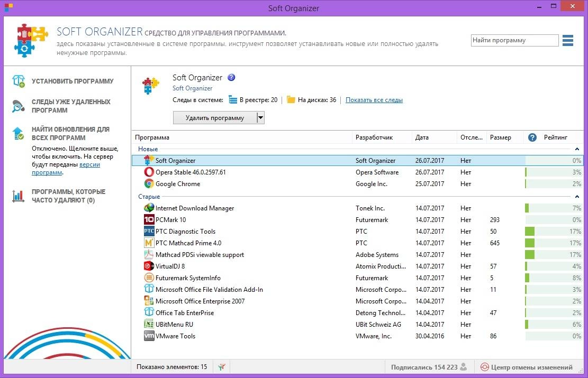588x378 pixels.
Task: Click УСТАНОВИТЬ ПРОГРАММУ
Action: 73,81
